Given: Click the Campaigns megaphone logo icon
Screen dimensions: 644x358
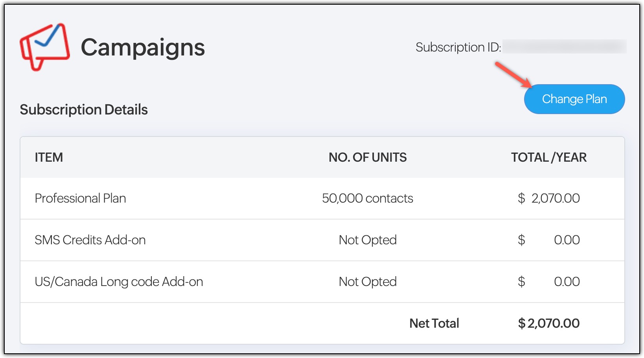Looking at the screenshot, I should [x=44, y=47].
